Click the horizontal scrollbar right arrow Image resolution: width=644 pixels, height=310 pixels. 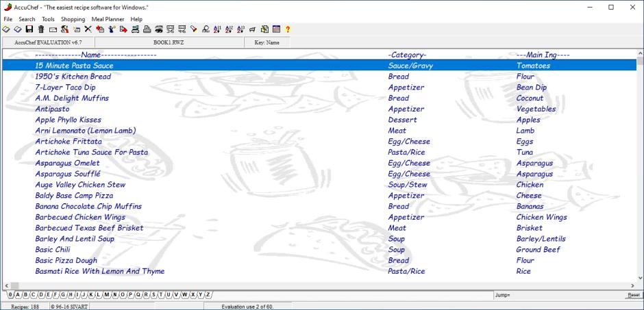tap(633, 285)
